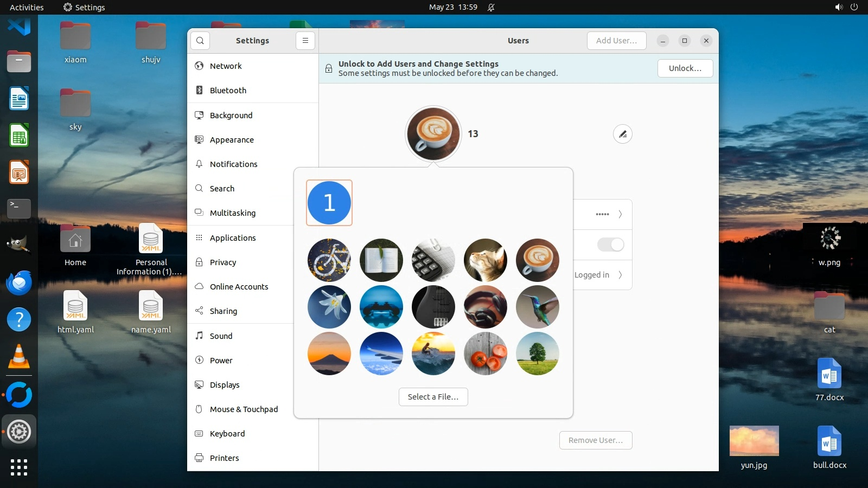The height and width of the screenshot is (488, 868).
Task: Pick the bicycle avatar picture
Action: point(329,260)
